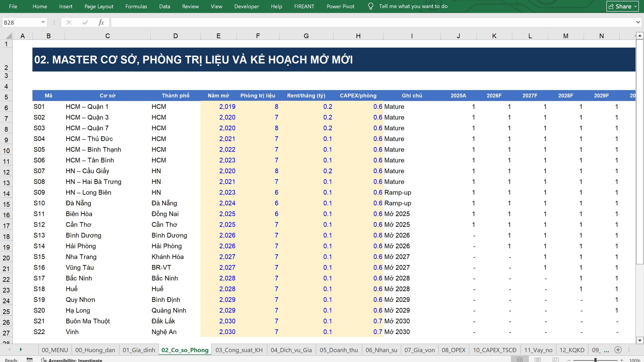Open the Formulas ribbon tab
Viewport: 644px width, 362px height.
coord(136,6)
